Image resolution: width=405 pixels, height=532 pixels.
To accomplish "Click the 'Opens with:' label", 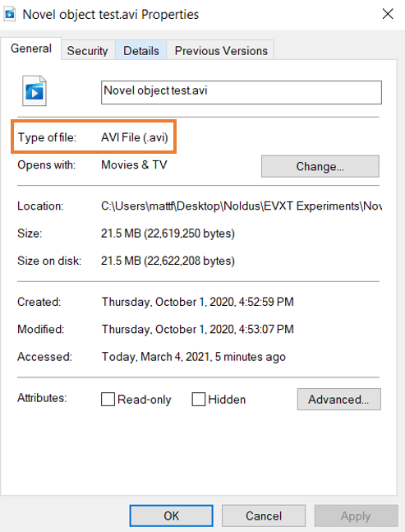I will (x=47, y=165).
